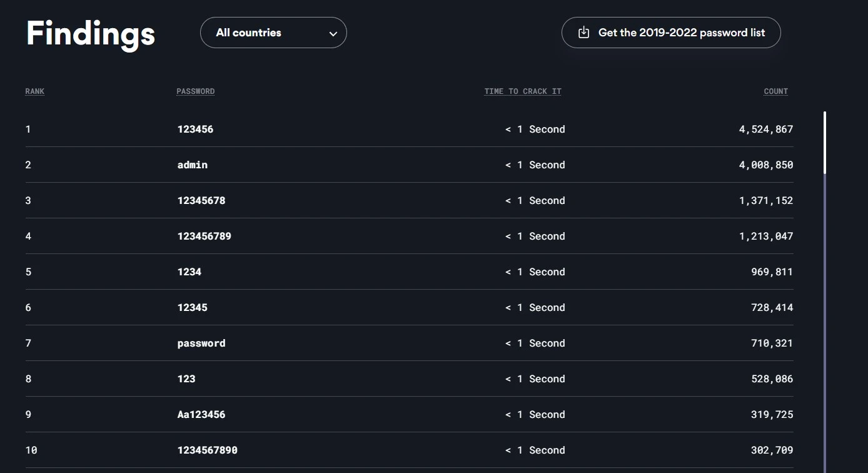The width and height of the screenshot is (868, 473).
Task: Click the 4,008,850 count value
Action: pos(765,165)
